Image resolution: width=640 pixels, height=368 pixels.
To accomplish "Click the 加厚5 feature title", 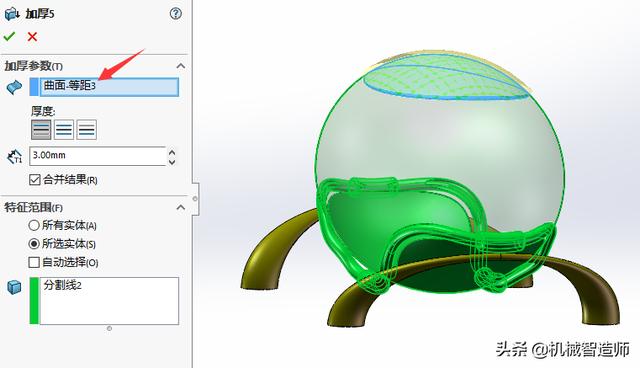I will click(40, 14).
